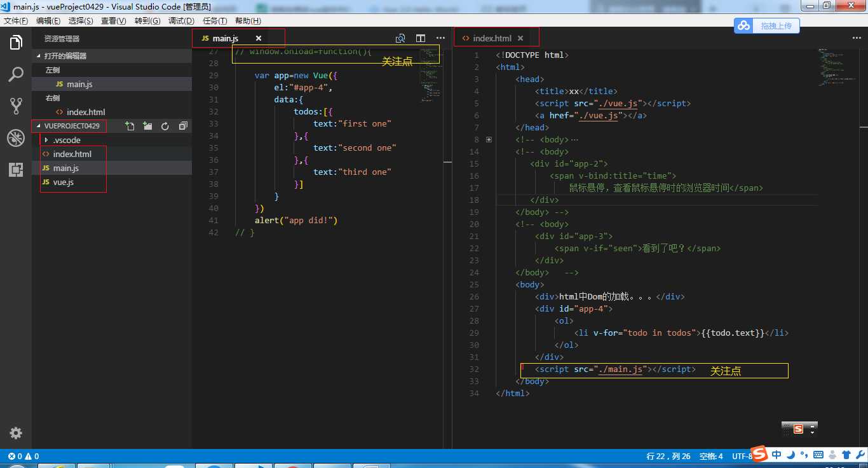Viewport: 868px width, 468px height.
Task: Expand the .vscode folder
Action: [x=112, y=140]
